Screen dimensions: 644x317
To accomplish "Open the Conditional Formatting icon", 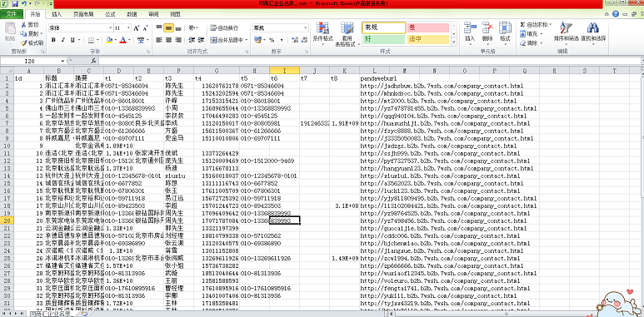I will (x=322, y=28).
